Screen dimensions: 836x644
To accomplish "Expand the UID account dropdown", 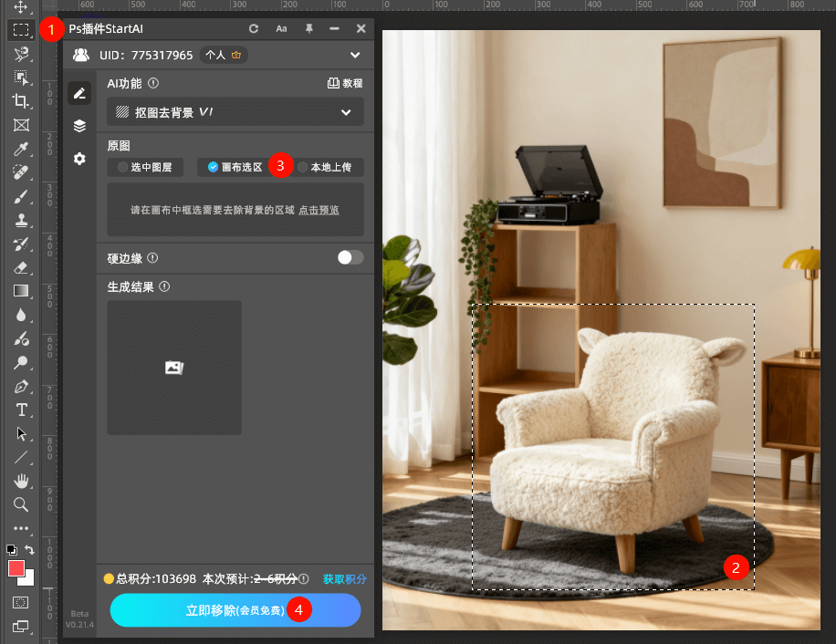I will 356,55.
